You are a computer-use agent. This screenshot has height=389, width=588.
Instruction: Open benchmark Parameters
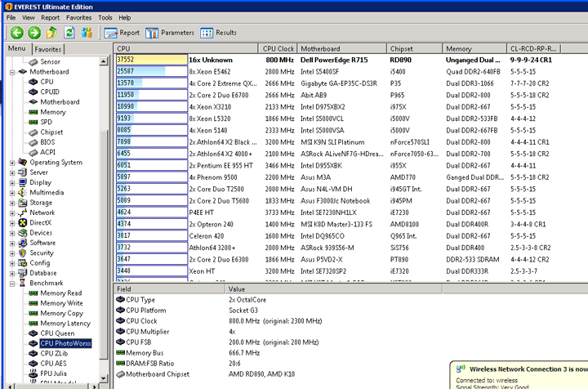tap(170, 33)
